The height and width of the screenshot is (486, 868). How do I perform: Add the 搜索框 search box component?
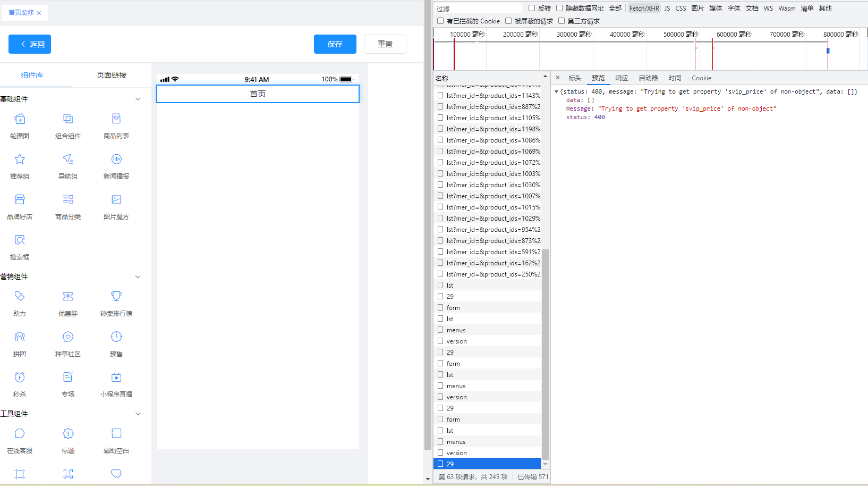tap(20, 247)
